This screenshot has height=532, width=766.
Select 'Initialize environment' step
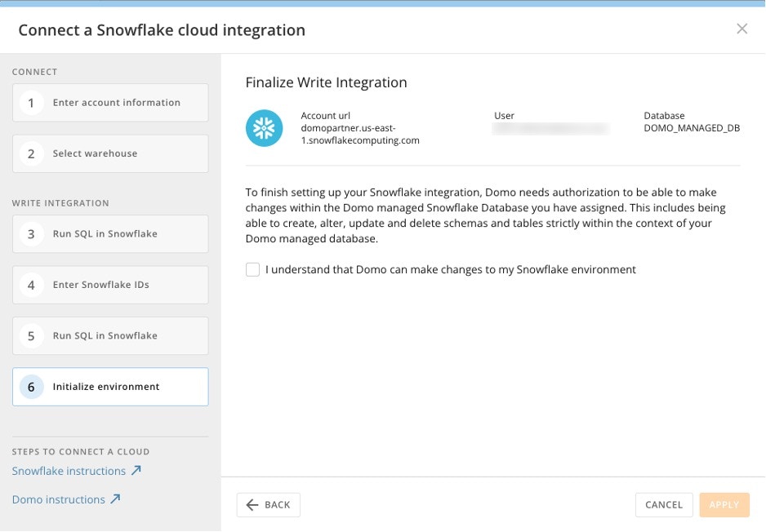point(110,387)
